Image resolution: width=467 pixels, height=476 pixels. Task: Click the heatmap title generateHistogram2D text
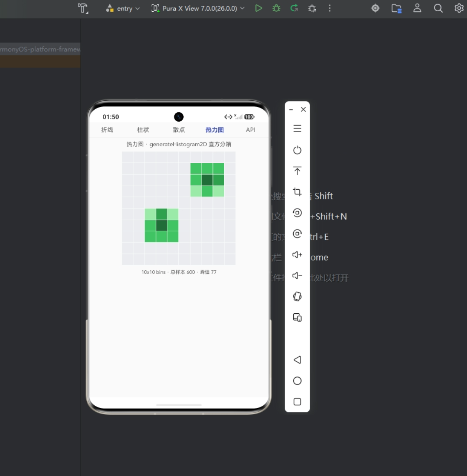(x=178, y=144)
